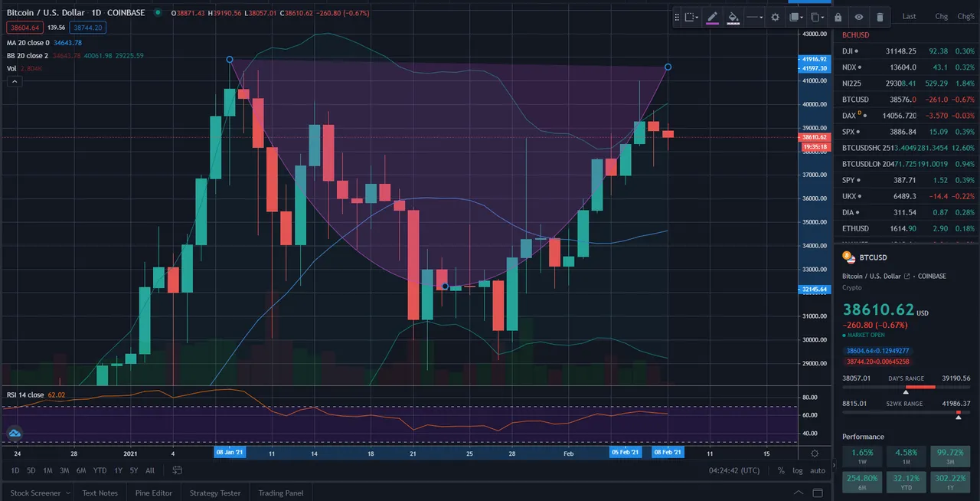Image resolution: width=980 pixels, height=501 pixels.
Task: Sort watchlist by Chg% column
Action: click(x=966, y=16)
